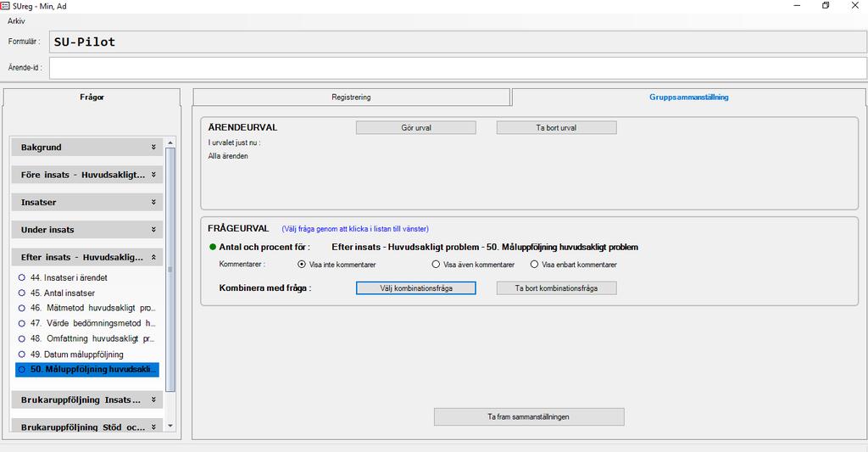This screenshot has height=452, width=868.
Task: Select question 49. Datum måluppföljning
Action: 87,354
